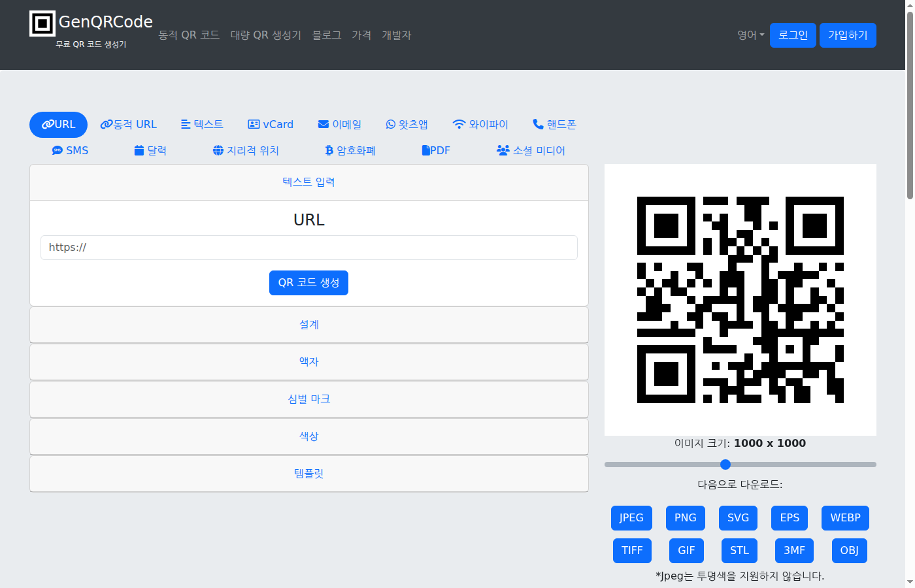915x588 pixels.
Task: Open the 지리적 위치 QR generator
Action: 246,150
